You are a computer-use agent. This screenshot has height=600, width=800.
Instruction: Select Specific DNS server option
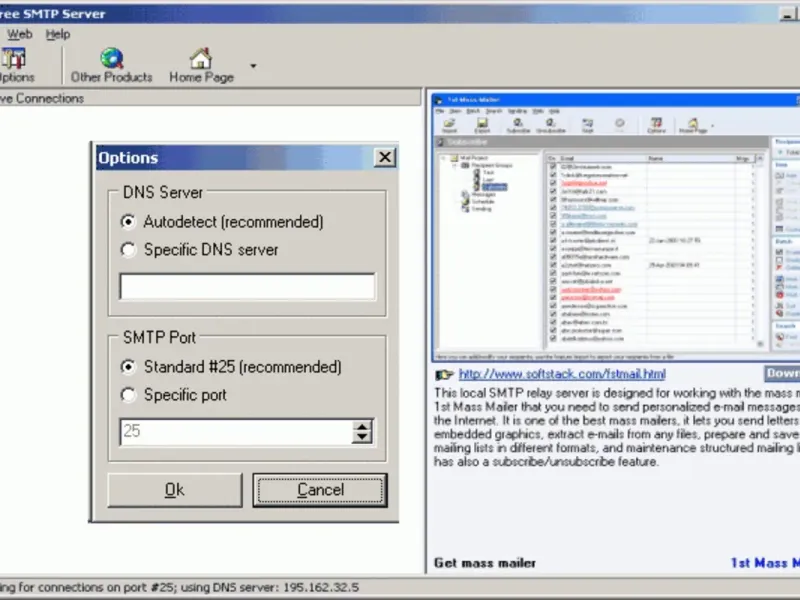click(199, 250)
